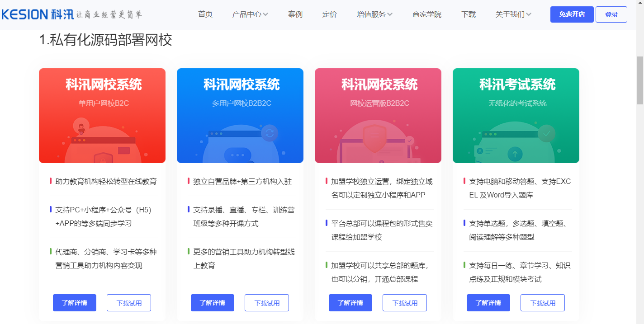Click text 加盟学校独立运营，绑定独立域

click(382, 181)
